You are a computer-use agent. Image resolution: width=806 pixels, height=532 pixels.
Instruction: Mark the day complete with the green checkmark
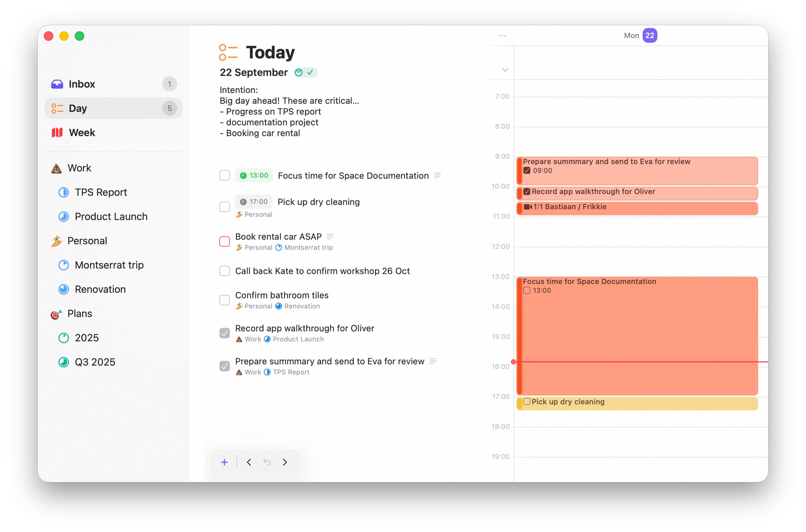click(x=310, y=72)
